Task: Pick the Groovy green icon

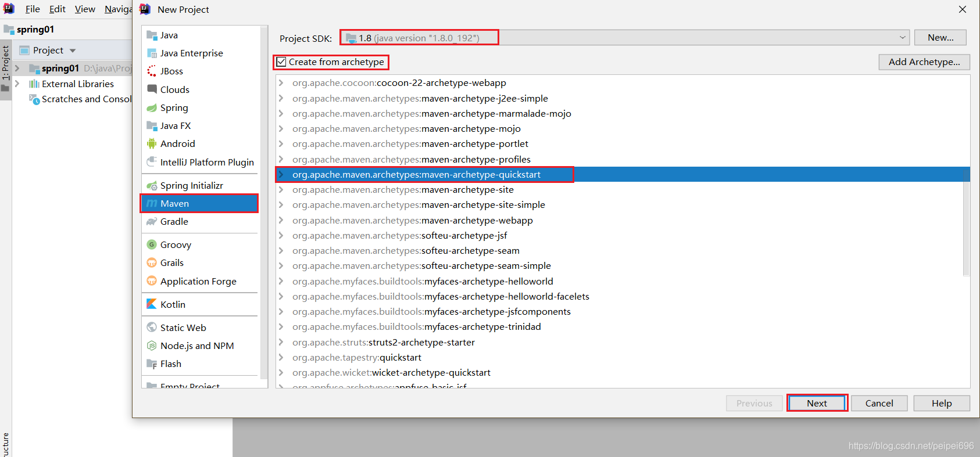Action: [x=152, y=244]
